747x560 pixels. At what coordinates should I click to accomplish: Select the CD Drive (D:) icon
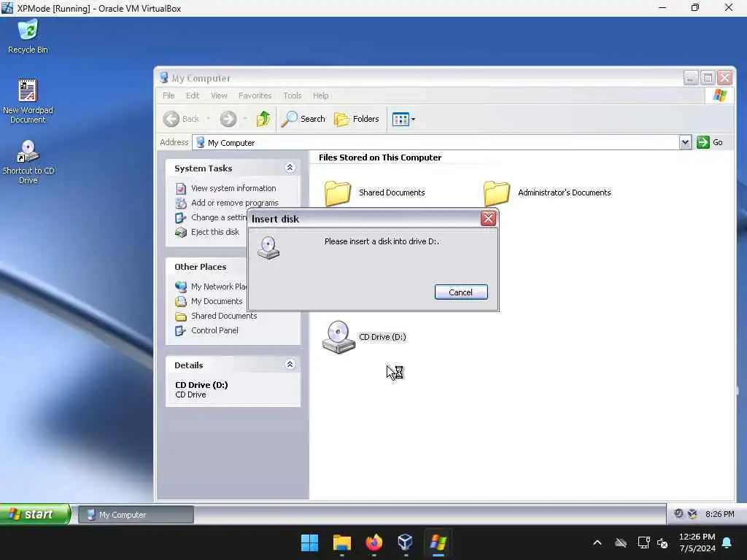point(338,337)
